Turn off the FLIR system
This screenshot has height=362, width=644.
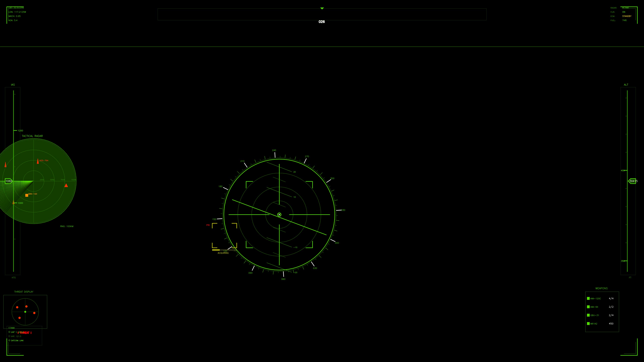pos(624,12)
